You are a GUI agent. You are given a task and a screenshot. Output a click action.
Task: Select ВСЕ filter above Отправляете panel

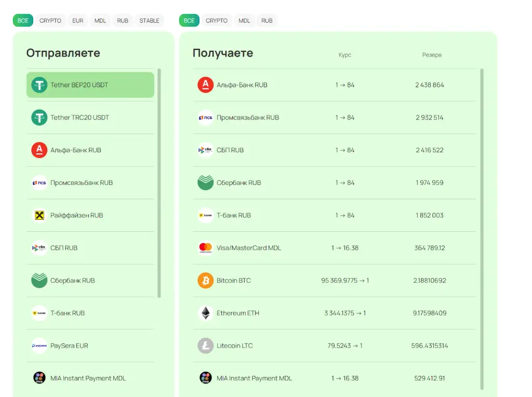23,20
